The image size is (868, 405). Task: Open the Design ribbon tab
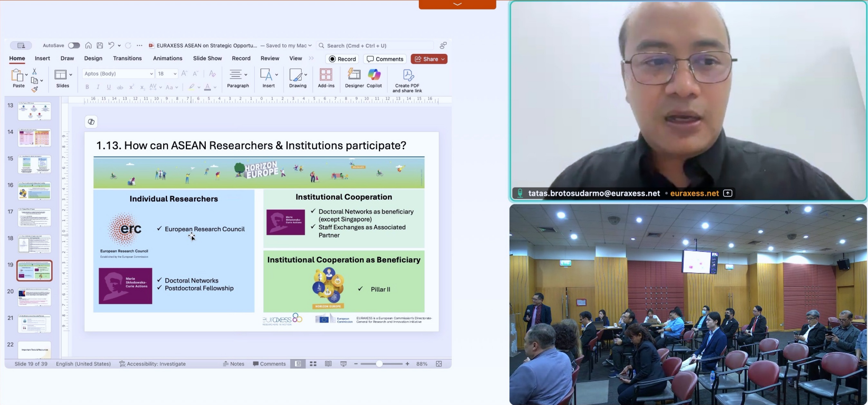pyautogui.click(x=93, y=59)
